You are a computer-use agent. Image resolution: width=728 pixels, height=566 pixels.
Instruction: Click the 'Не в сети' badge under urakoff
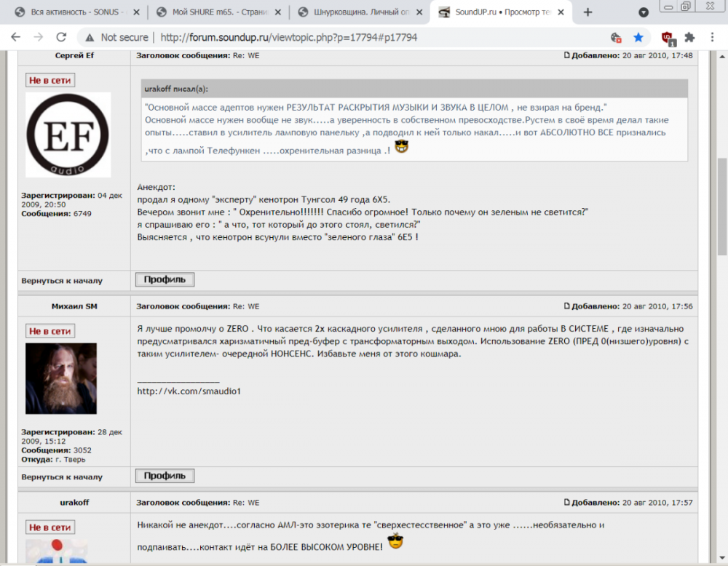point(50,526)
